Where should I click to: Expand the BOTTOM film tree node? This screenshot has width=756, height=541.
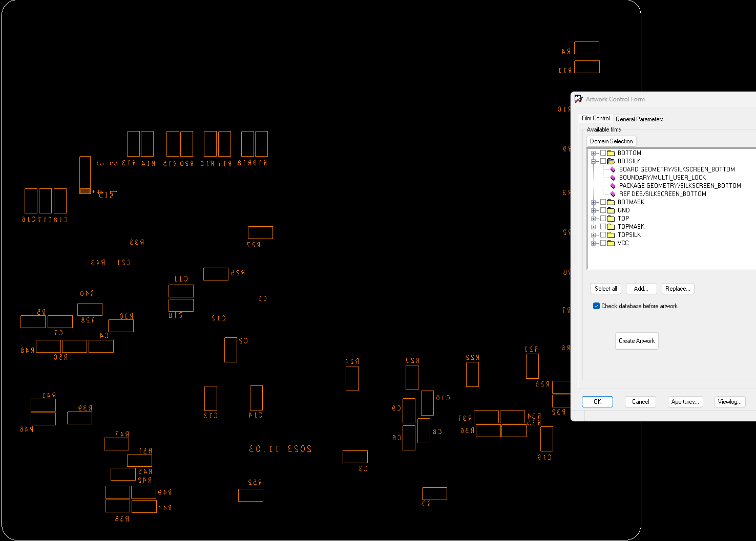[x=593, y=153]
